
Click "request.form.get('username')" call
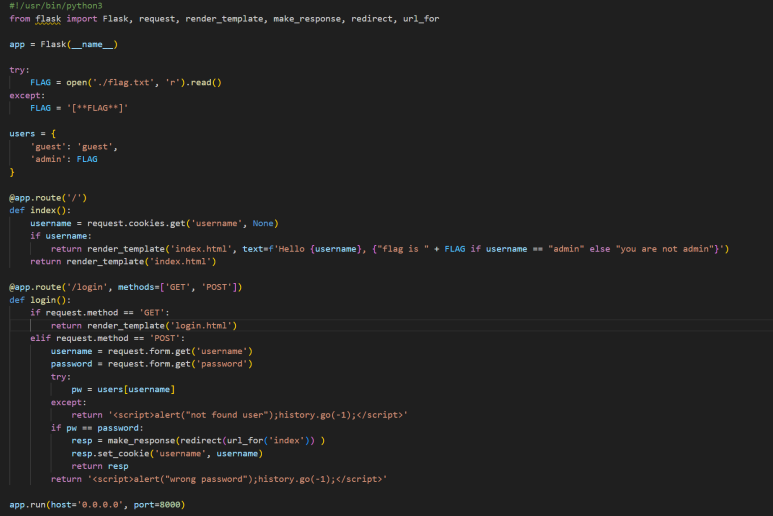point(180,351)
